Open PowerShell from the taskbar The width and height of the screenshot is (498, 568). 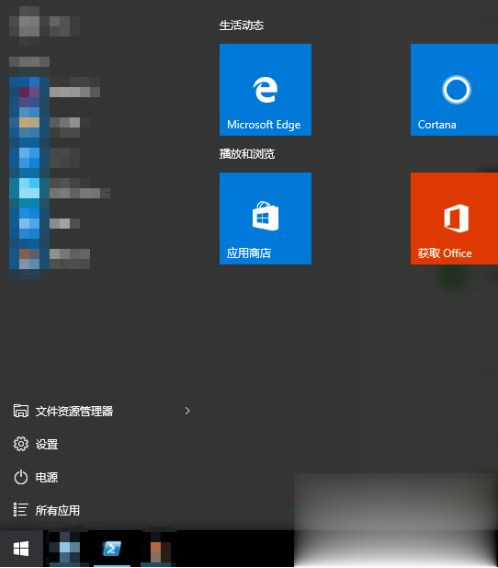point(112,549)
